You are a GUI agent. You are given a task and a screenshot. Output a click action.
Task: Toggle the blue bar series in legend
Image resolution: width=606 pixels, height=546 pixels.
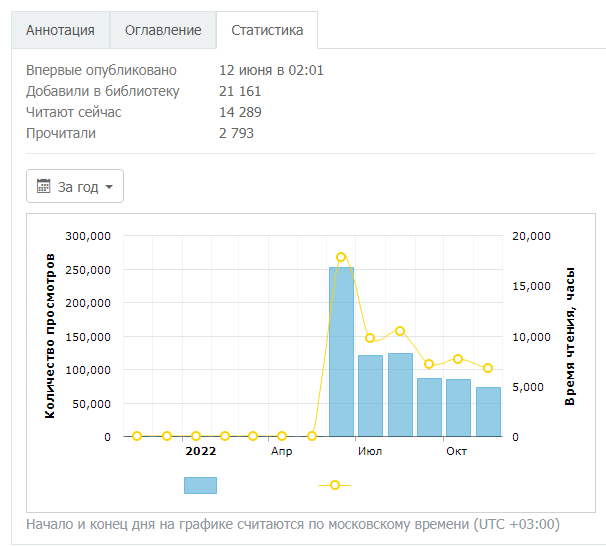click(200, 485)
